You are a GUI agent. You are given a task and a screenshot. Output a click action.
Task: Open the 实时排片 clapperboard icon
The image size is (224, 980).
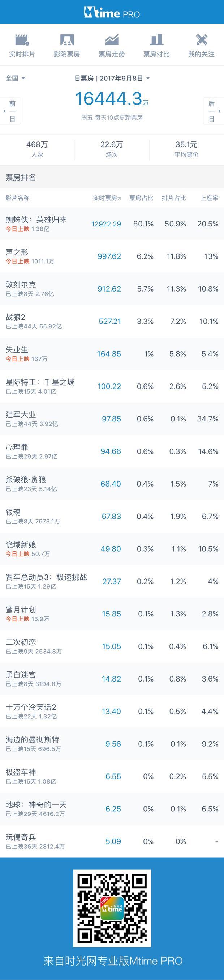point(22,39)
